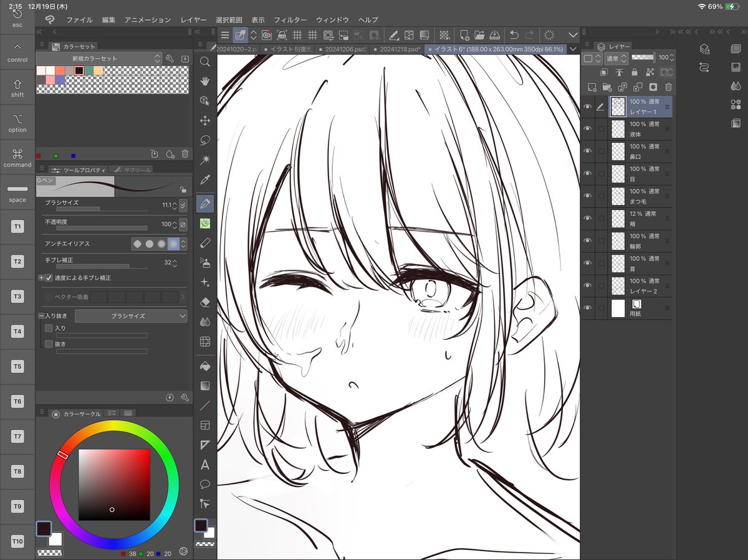Tap the shift edge keyboard button

17,88
